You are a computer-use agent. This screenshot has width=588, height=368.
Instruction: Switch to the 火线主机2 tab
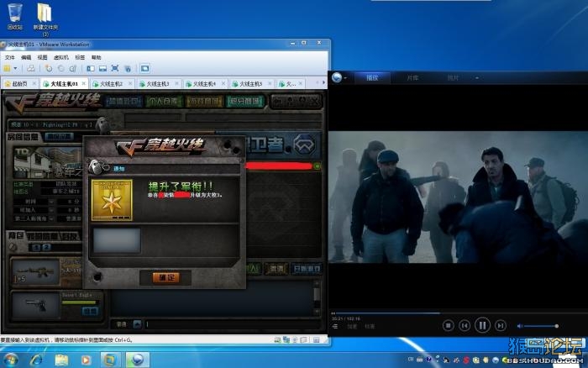112,84
